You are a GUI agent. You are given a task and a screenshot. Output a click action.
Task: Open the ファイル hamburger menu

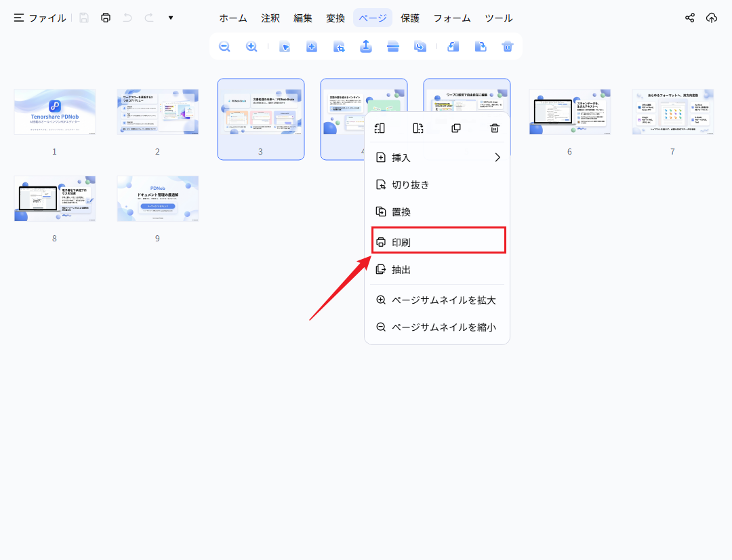[x=40, y=18]
